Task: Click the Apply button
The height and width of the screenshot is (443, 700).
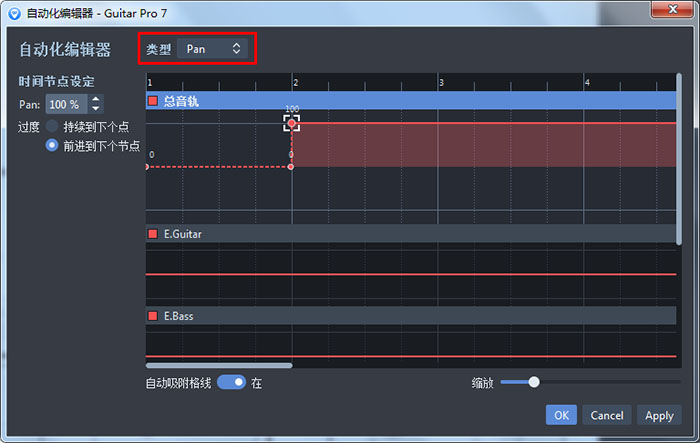Action: tap(659, 415)
